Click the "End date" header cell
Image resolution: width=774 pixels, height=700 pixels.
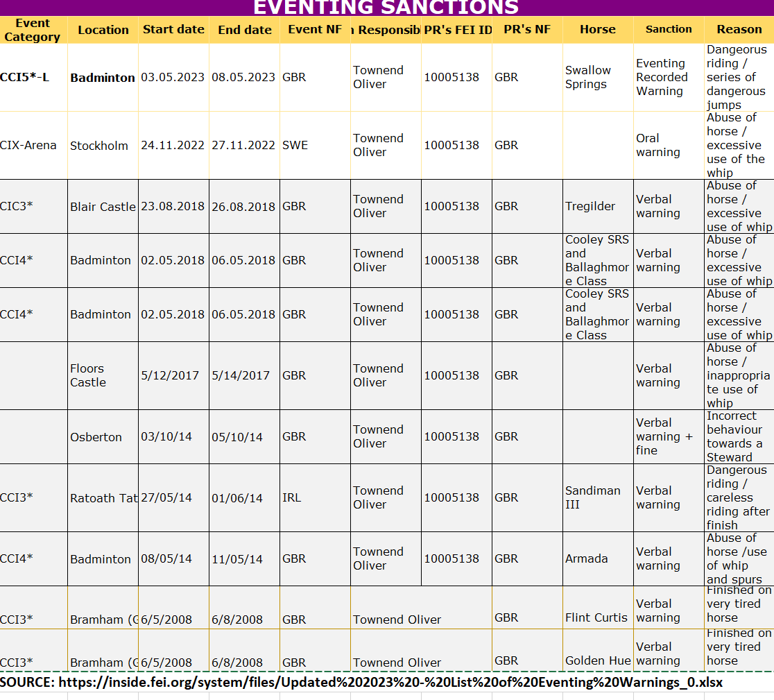click(x=244, y=30)
